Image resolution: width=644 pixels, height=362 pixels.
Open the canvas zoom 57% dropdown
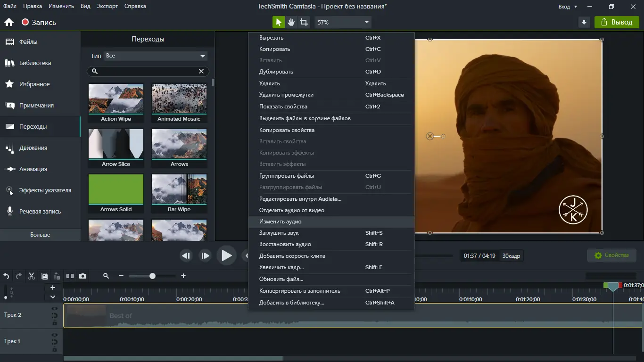pos(343,22)
